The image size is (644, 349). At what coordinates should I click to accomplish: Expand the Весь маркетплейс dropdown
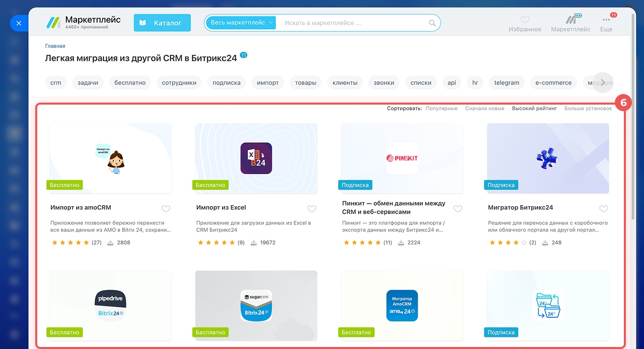coord(241,23)
